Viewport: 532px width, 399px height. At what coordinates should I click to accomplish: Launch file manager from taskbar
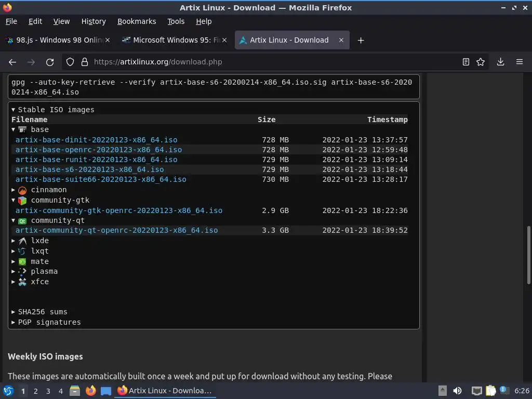tap(75, 391)
